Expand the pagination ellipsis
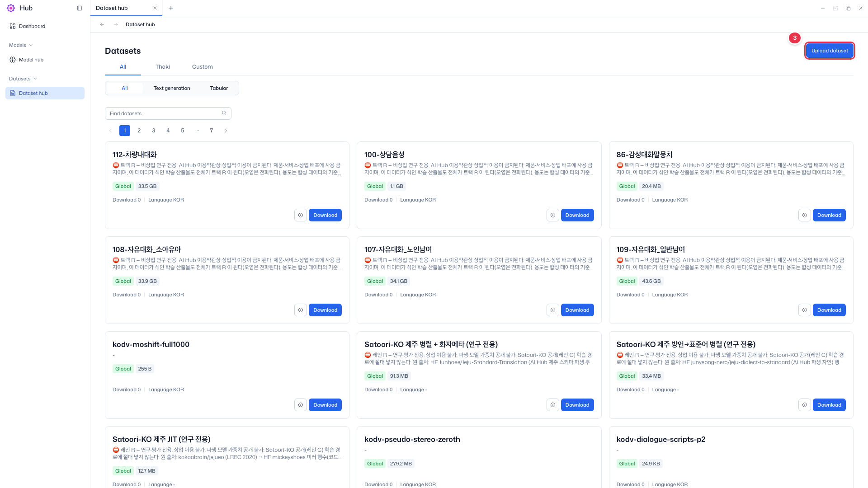Image resolution: width=868 pixels, height=488 pixels. click(x=197, y=131)
